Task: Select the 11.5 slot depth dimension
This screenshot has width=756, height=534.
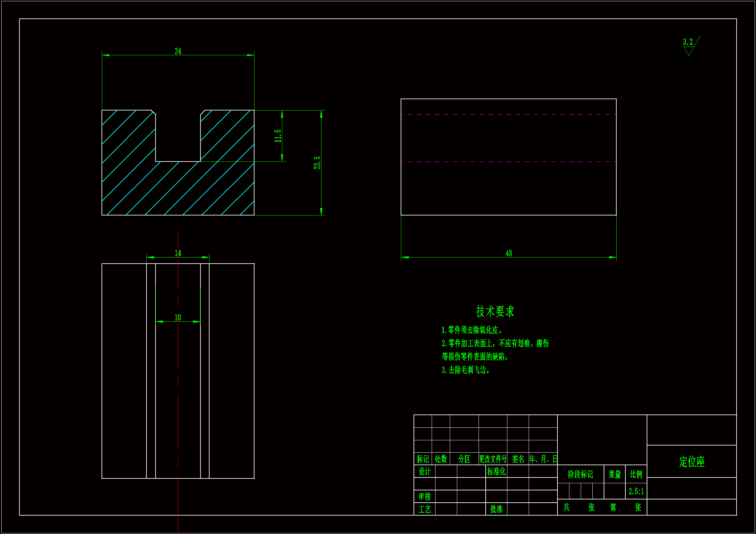Action: click(278, 136)
